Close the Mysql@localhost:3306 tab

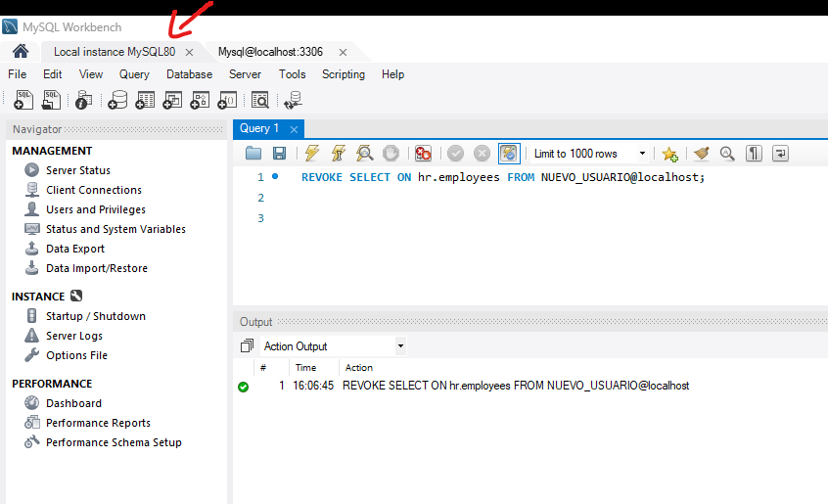tap(343, 52)
